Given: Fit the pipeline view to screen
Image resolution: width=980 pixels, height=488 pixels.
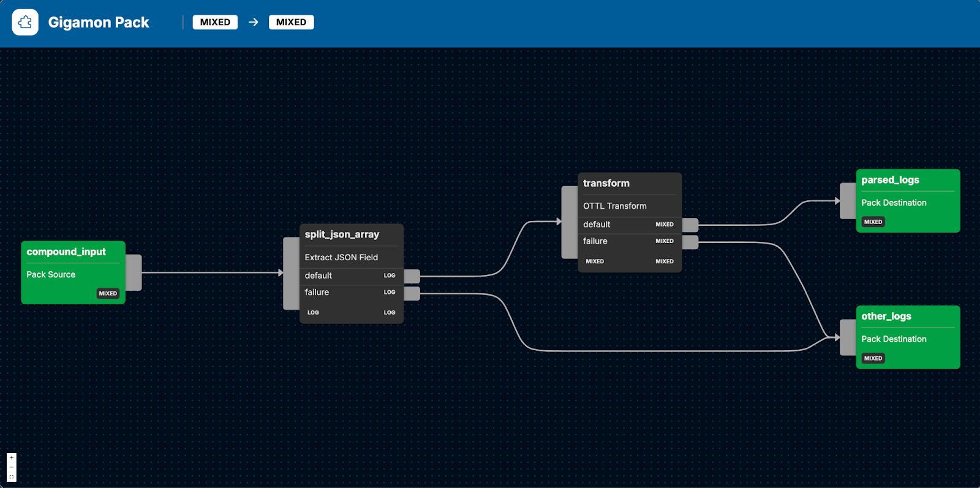Looking at the screenshot, I should click(x=12, y=477).
